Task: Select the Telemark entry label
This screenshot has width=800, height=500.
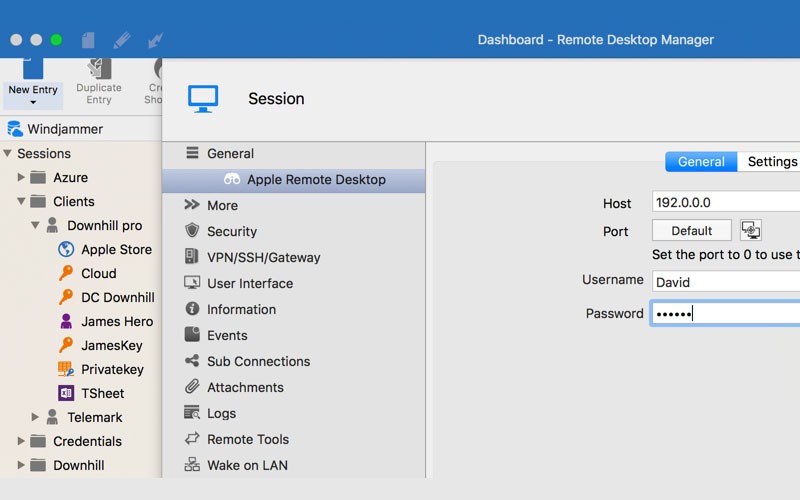Action: tap(94, 417)
